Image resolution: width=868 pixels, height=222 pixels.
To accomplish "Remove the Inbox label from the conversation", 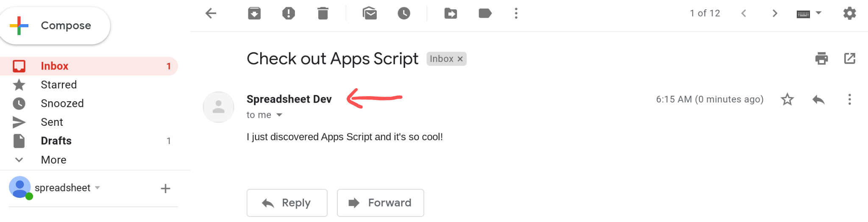I will pos(460,59).
